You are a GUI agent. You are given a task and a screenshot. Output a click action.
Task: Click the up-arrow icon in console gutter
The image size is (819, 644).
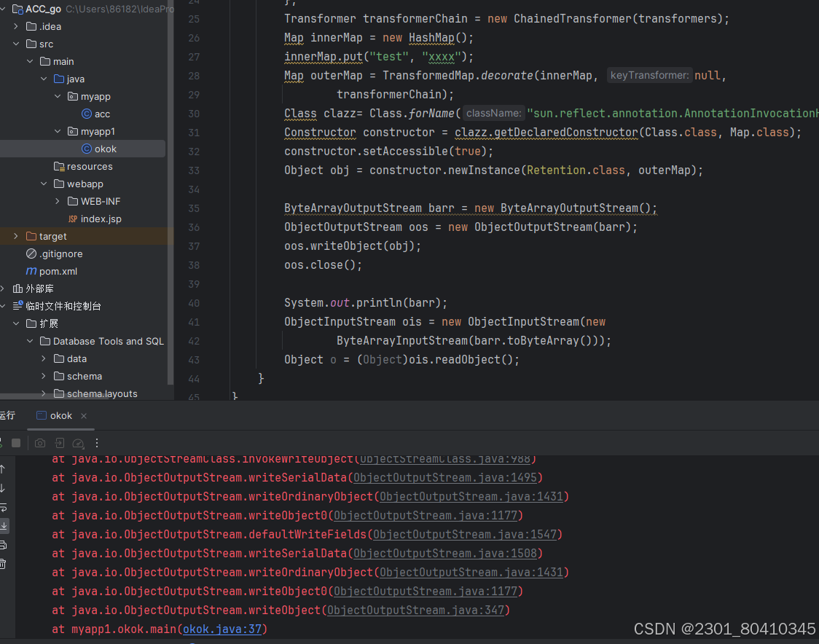[3, 469]
